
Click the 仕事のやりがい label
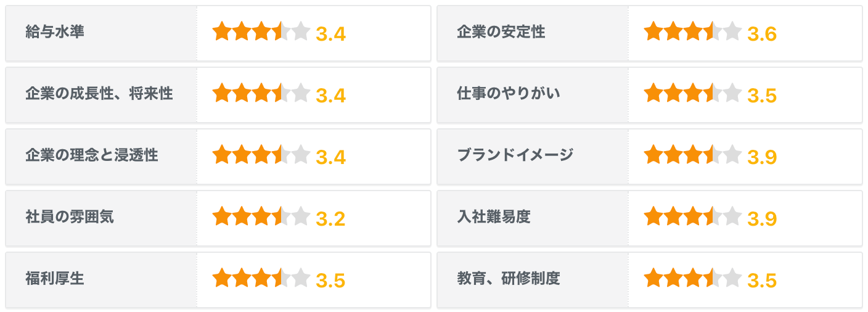pos(508,93)
